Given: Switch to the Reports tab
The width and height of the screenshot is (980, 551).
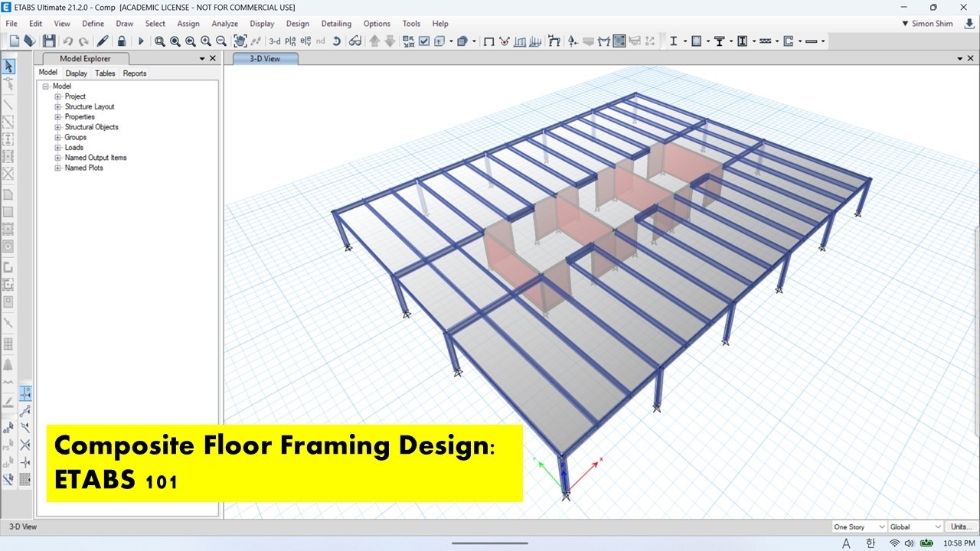Looking at the screenshot, I should [135, 73].
